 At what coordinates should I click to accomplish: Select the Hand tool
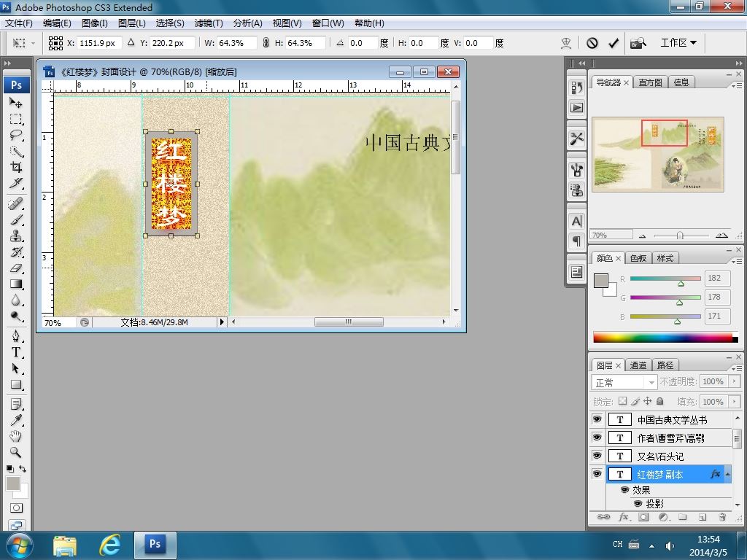pyautogui.click(x=16, y=436)
